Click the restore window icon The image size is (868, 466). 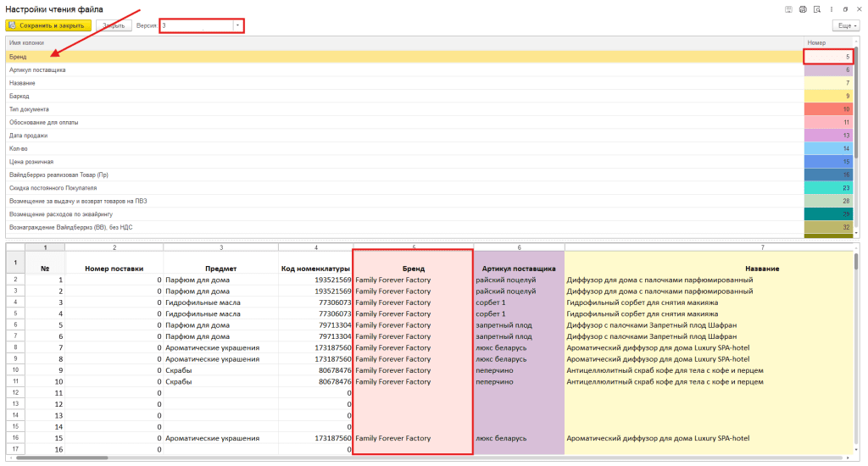tap(845, 8)
